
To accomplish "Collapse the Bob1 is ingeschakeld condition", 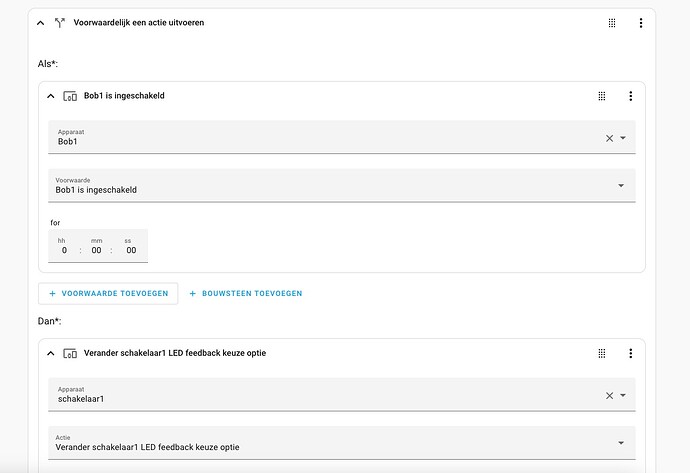I will coord(51,96).
